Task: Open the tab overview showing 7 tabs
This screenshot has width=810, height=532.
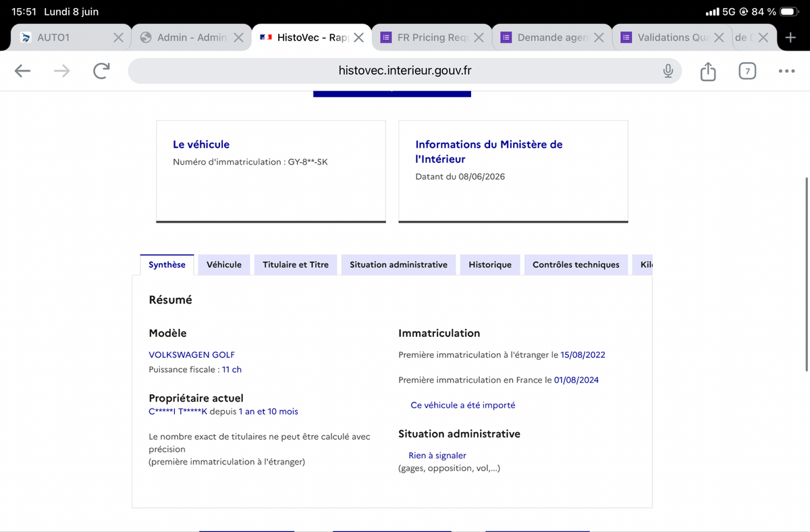Action: [x=747, y=71]
